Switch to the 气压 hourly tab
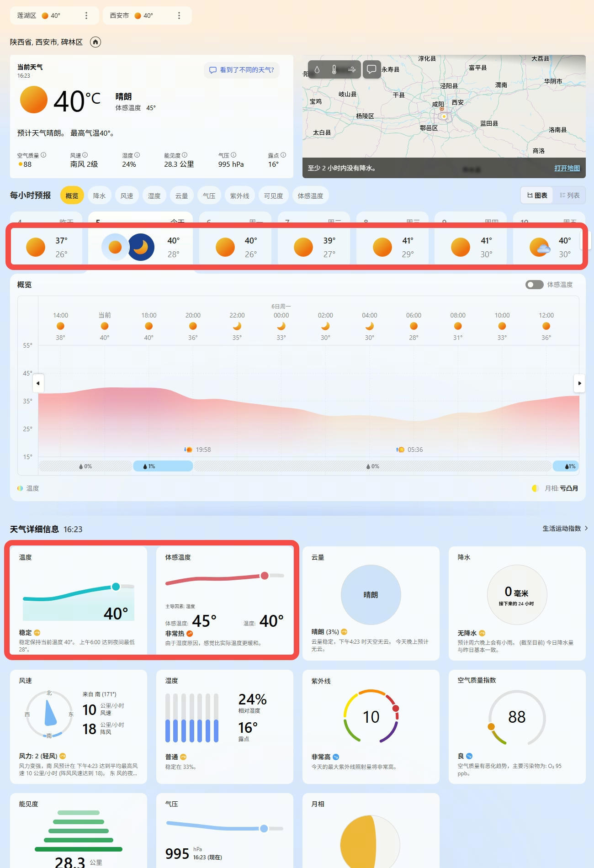The image size is (594, 868). 209,196
